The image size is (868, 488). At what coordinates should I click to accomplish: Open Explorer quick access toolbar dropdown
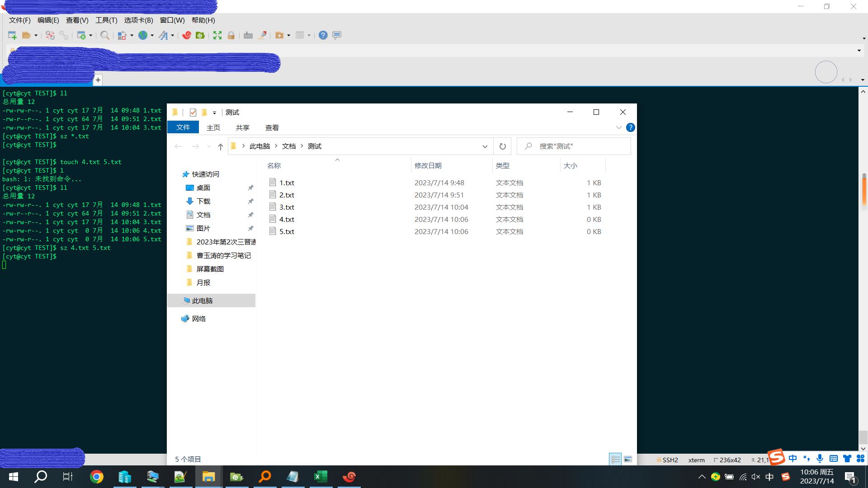tap(214, 113)
